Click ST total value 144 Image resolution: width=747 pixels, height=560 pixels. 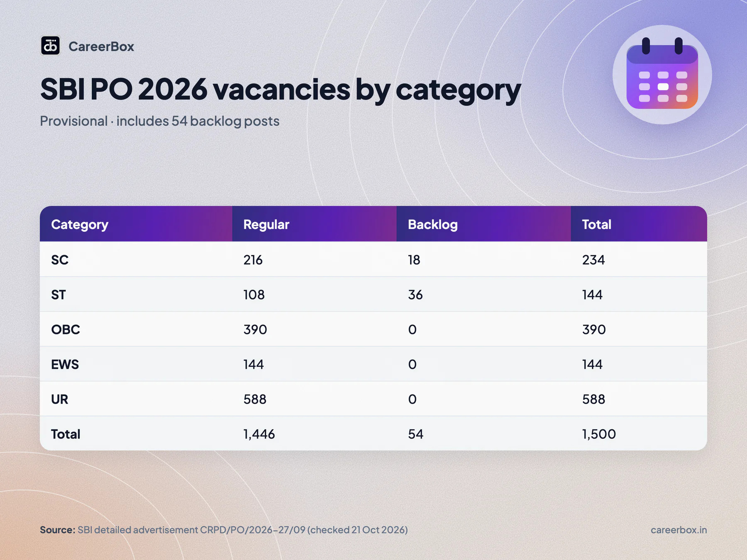[x=592, y=295]
